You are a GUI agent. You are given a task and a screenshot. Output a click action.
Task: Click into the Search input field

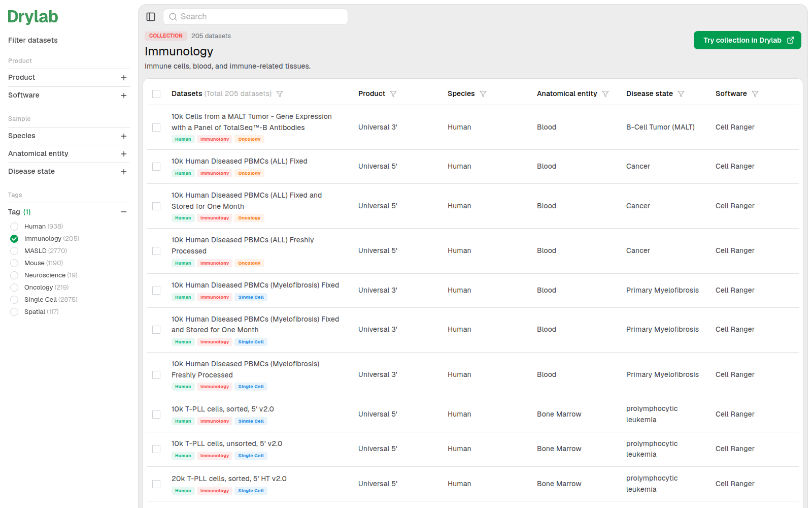[x=255, y=17]
